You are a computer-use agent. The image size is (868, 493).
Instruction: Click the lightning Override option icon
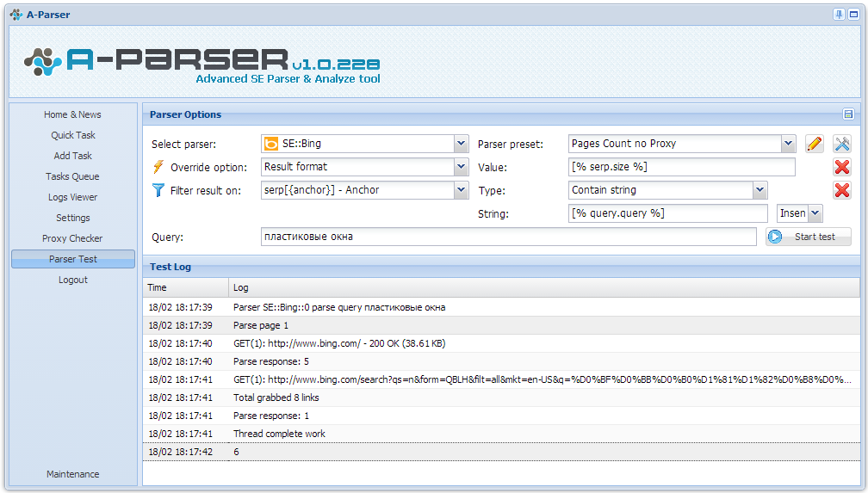click(x=158, y=167)
